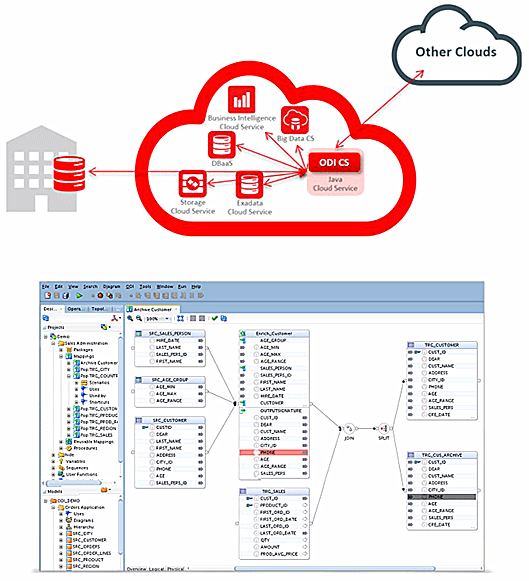Click the green Run arrow in toolbar
The width and height of the screenshot is (529, 581).
pyautogui.click(x=79, y=295)
